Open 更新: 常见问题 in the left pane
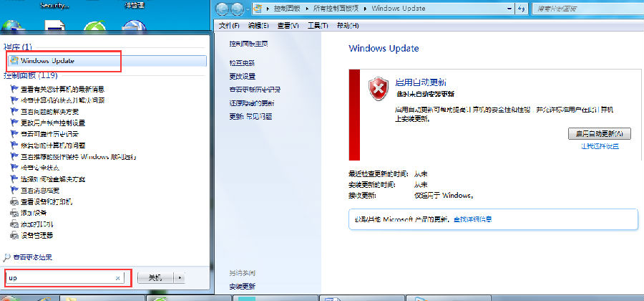The image size is (644, 301). [250, 116]
